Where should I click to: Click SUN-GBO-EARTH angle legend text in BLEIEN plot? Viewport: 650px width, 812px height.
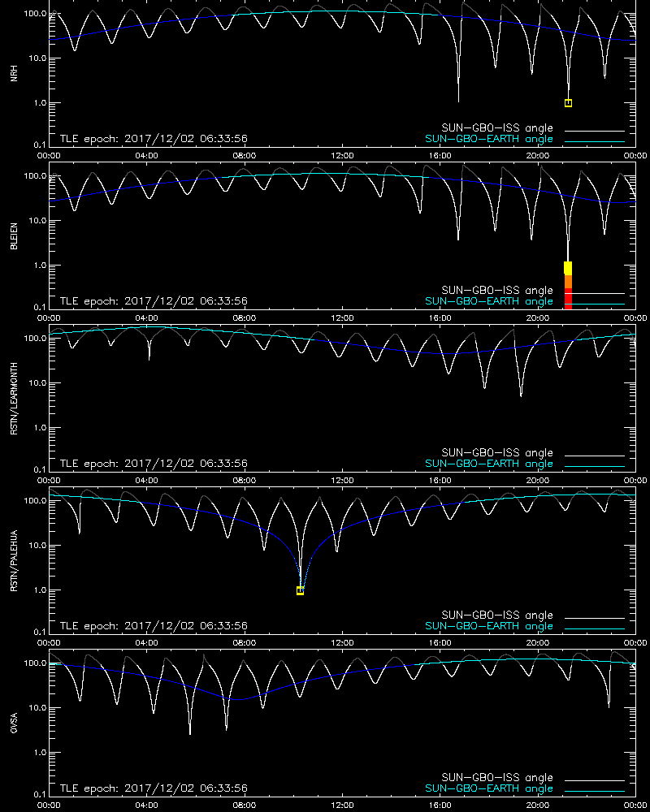click(489, 301)
